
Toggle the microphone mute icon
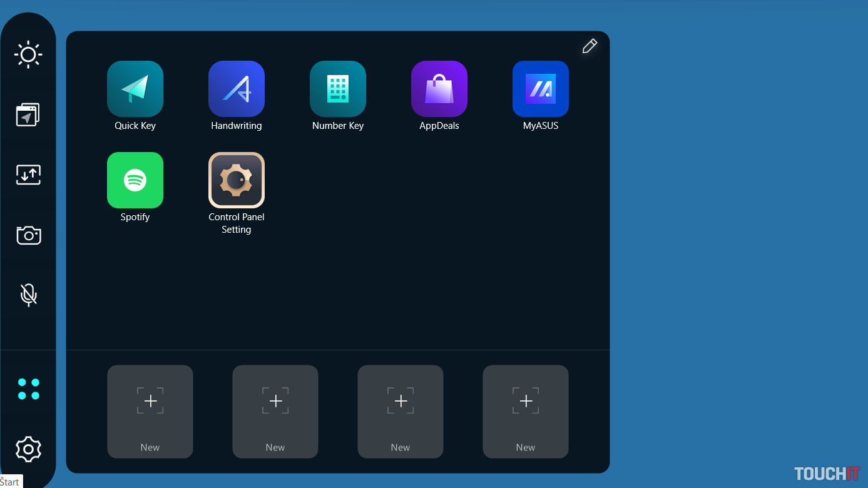pyautogui.click(x=28, y=294)
